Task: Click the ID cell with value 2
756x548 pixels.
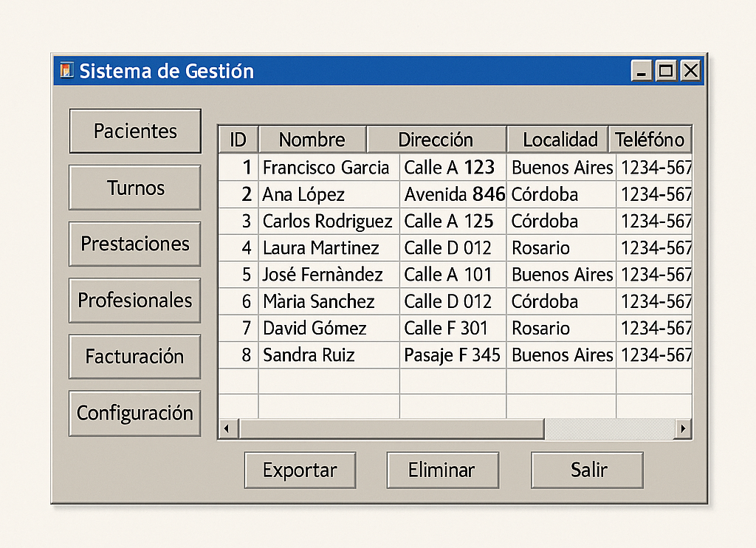Action: point(238,194)
